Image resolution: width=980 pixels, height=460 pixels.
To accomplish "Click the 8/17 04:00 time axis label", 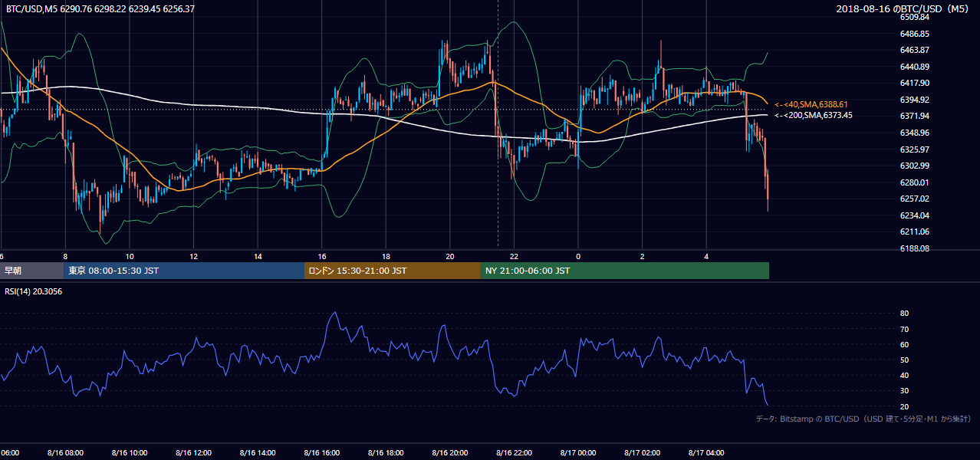I will (x=706, y=453).
